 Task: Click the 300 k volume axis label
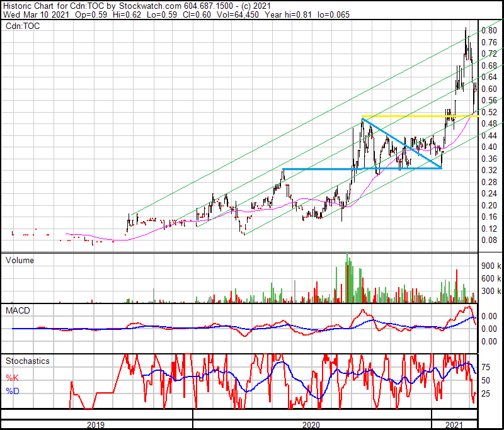coord(491,291)
